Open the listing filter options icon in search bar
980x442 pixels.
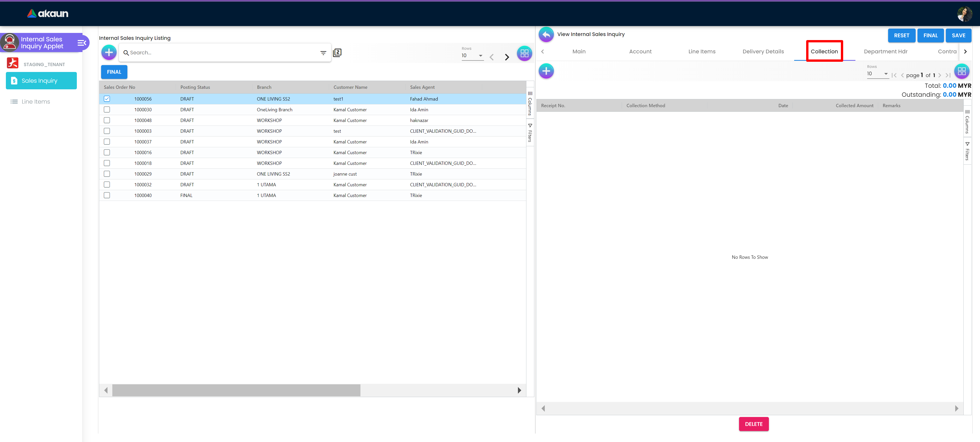(323, 53)
